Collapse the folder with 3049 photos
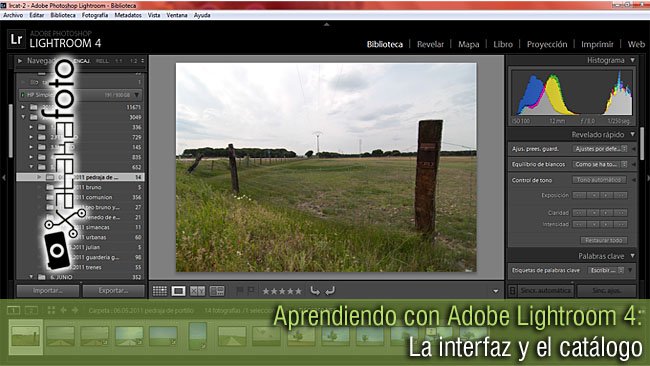 24,117
